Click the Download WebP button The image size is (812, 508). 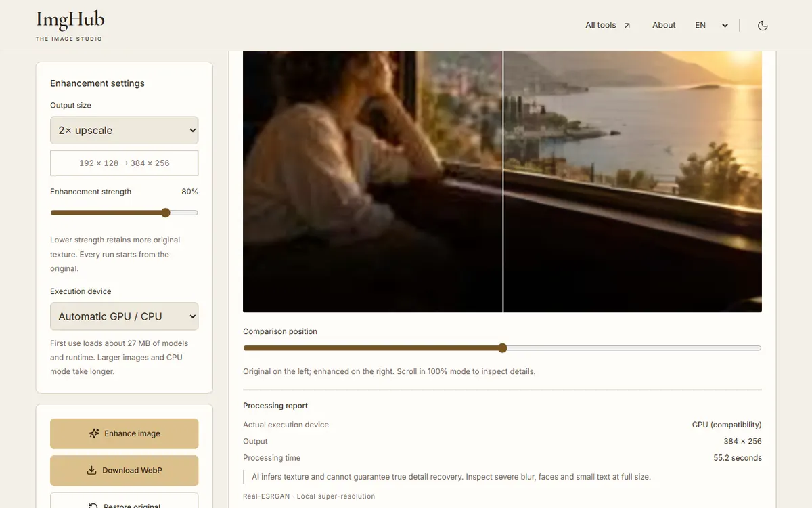coord(124,470)
